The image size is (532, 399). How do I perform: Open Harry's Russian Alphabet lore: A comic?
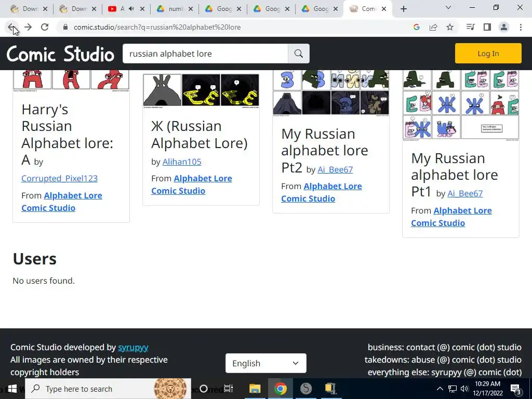point(67,135)
